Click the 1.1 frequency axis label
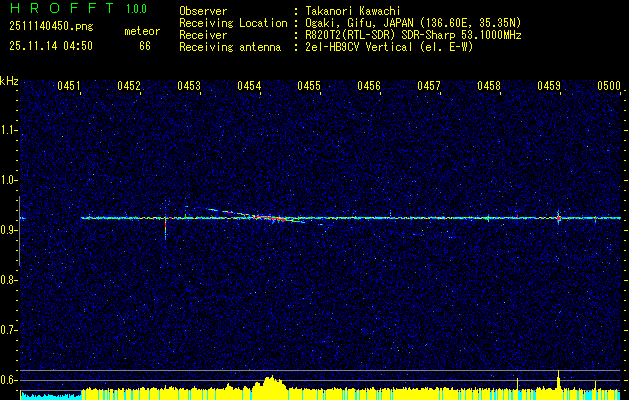The image size is (629, 400). coord(9,129)
